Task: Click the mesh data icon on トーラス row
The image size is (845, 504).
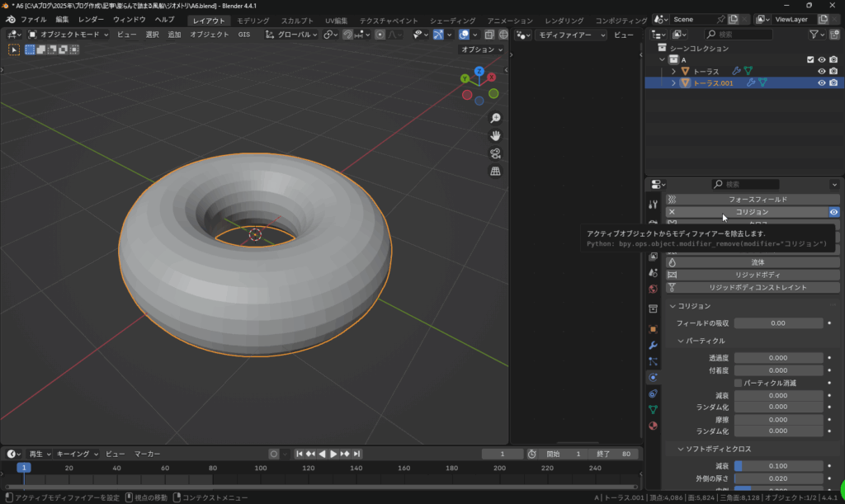Action: coord(748,71)
